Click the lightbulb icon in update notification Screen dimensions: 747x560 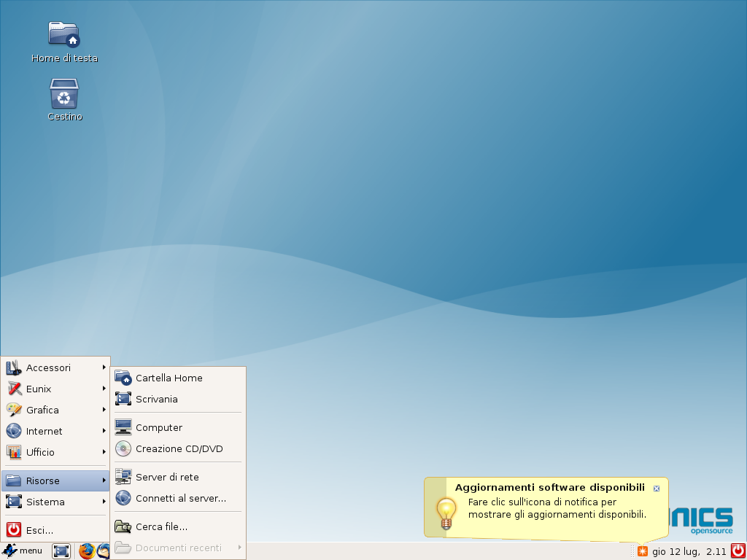(x=446, y=513)
